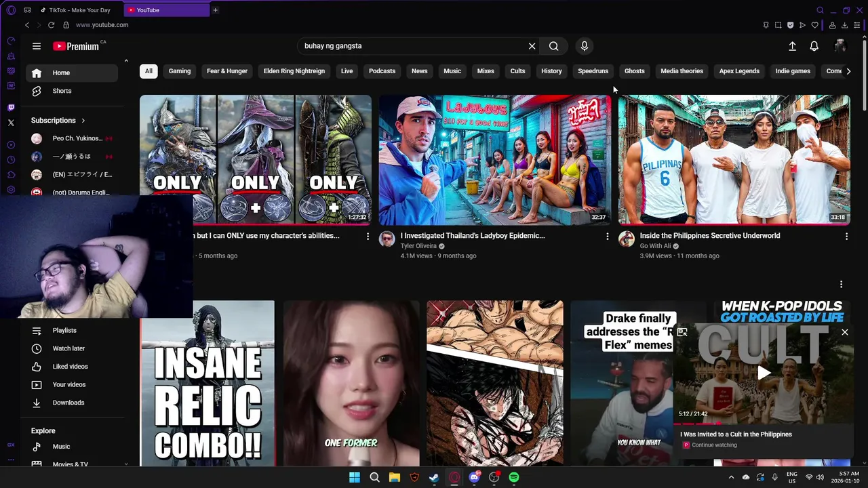Screen dimensions: 868x488
Task: Show hidden system tray icons
Action: pos(731,478)
